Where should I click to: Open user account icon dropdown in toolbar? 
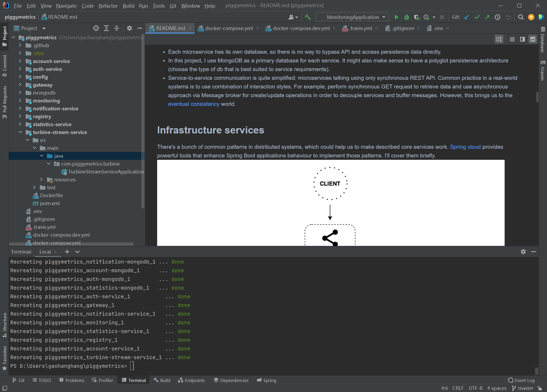pyautogui.click(x=293, y=17)
